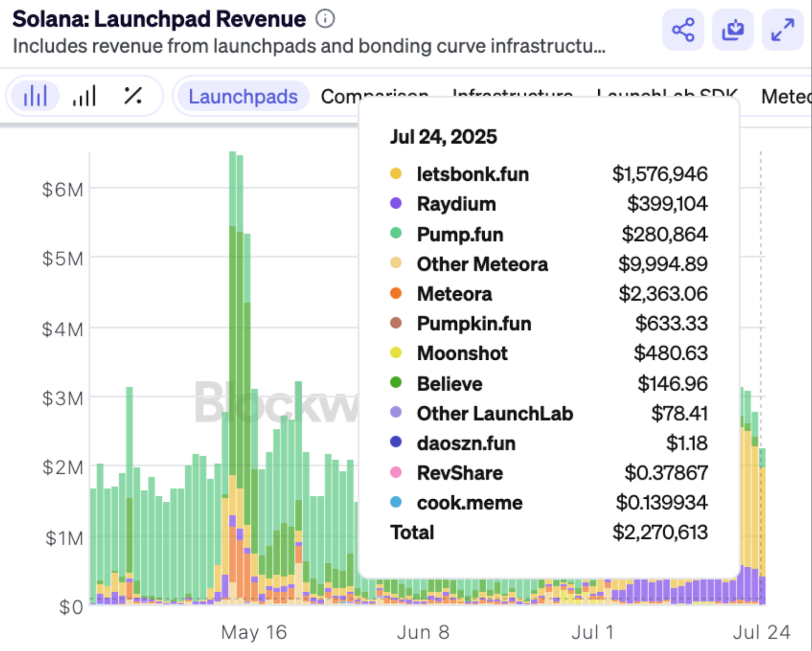Click the May 16 x-axis label

[254, 632]
